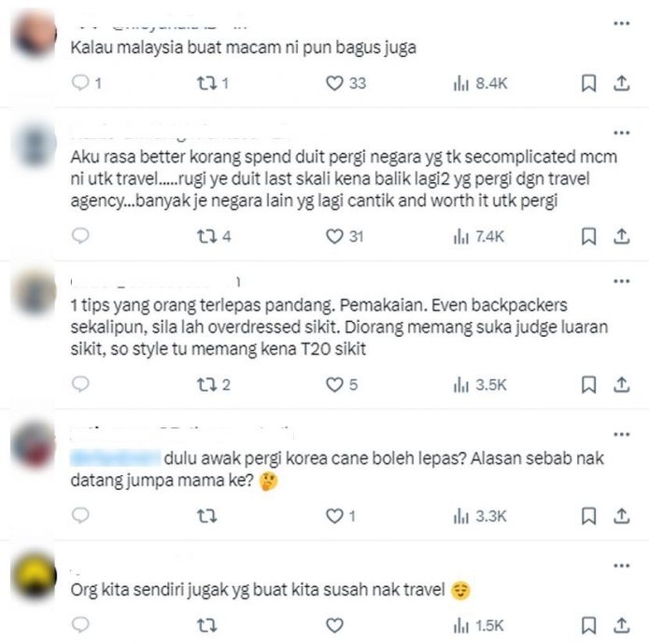Like the 'Org kita sendiri' tweet
The height and width of the screenshot is (644, 649).
(x=334, y=625)
